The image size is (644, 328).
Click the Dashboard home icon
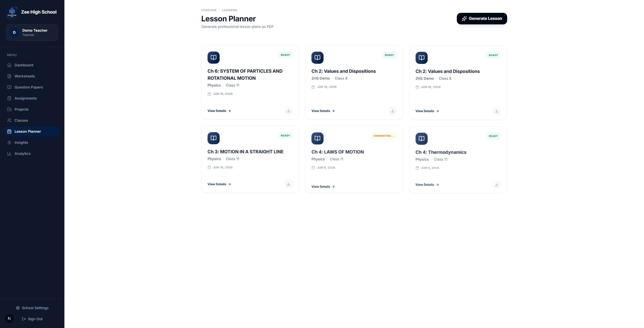coord(9,65)
